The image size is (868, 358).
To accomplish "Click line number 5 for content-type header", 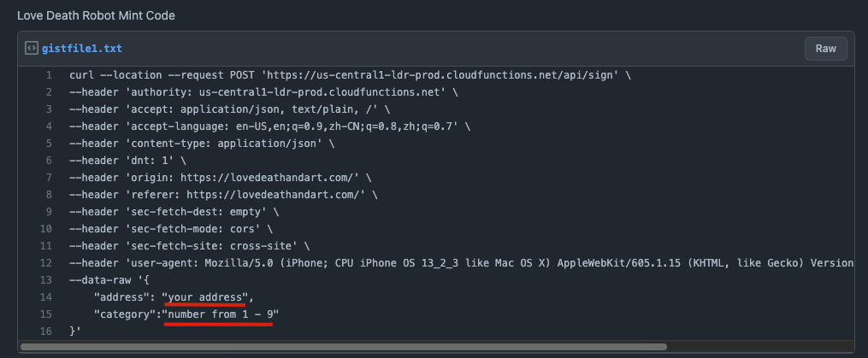I will point(49,144).
